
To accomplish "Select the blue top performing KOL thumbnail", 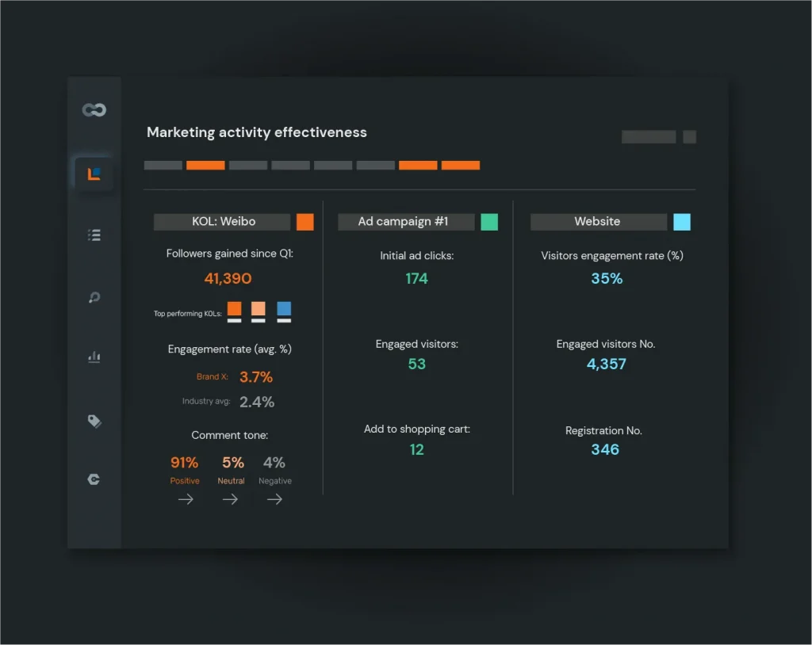I will point(284,309).
